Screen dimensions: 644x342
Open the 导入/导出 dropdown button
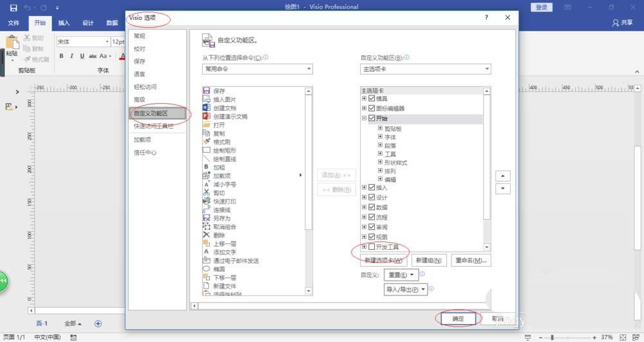pos(406,289)
